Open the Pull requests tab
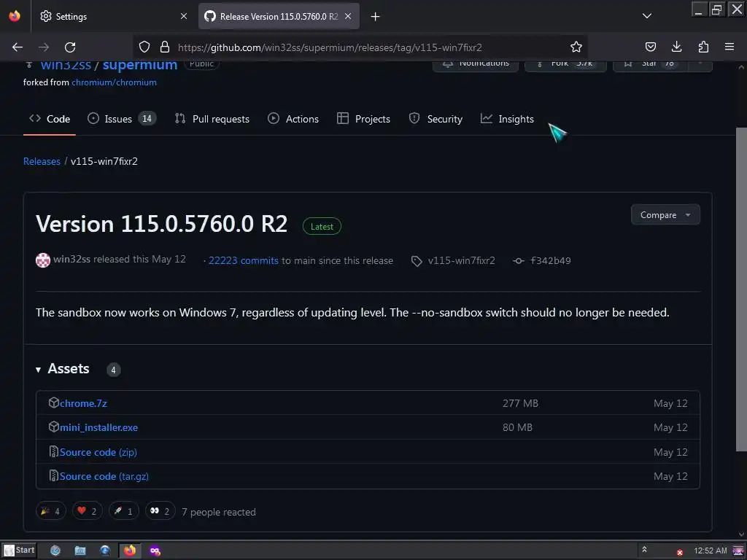Viewport: 747px width, 560px height. [x=212, y=119]
